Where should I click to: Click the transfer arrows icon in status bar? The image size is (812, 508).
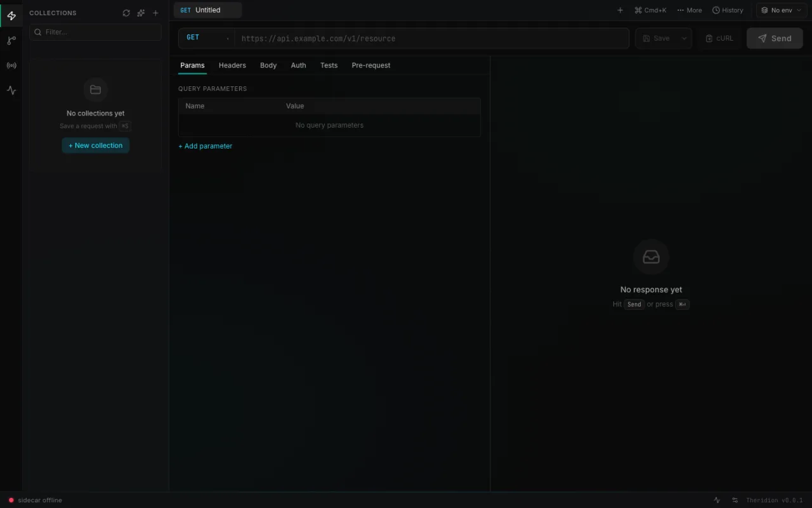tap(735, 500)
